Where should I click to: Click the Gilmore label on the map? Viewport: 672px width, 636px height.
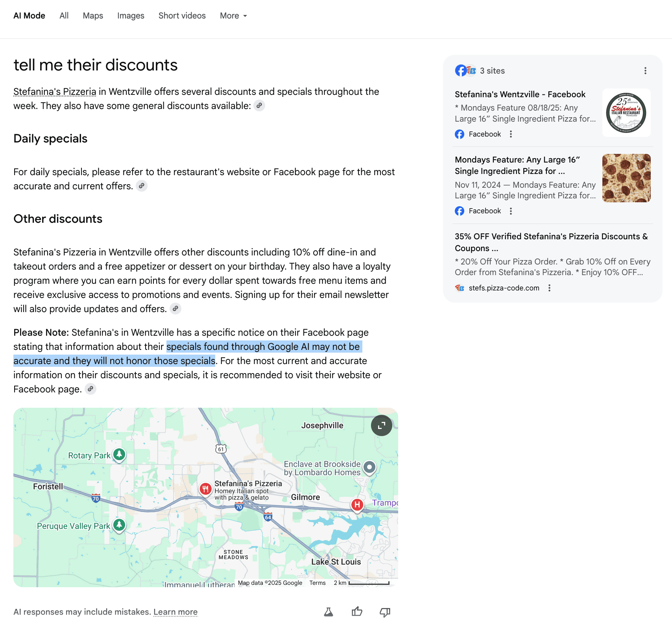click(305, 497)
